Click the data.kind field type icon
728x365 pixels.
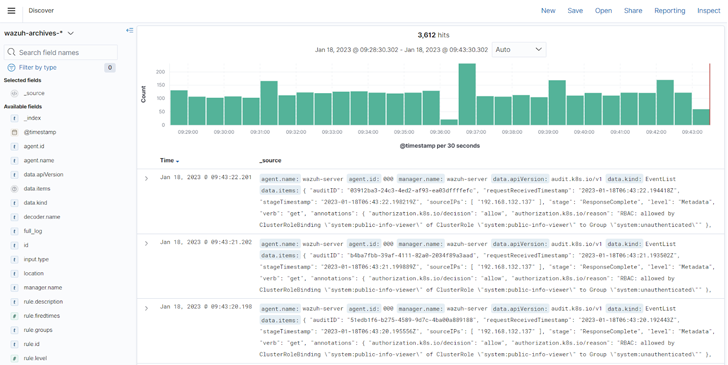(x=14, y=203)
